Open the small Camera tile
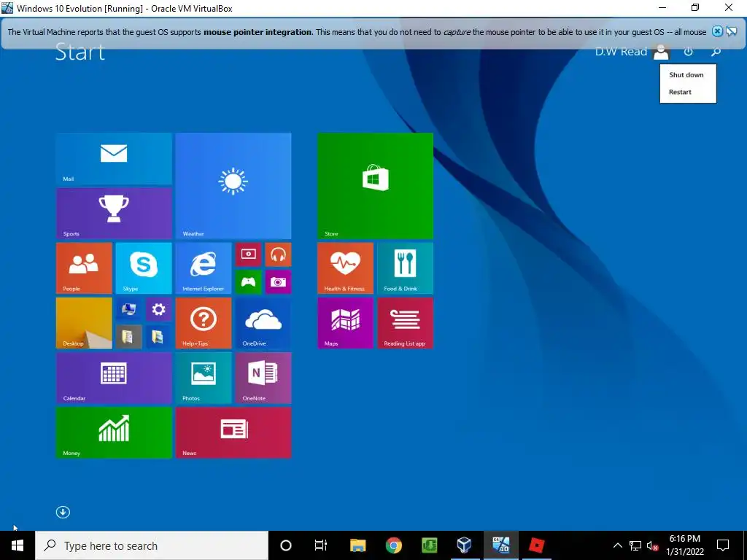This screenshot has height=560, width=747. click(x=278, y=282)
